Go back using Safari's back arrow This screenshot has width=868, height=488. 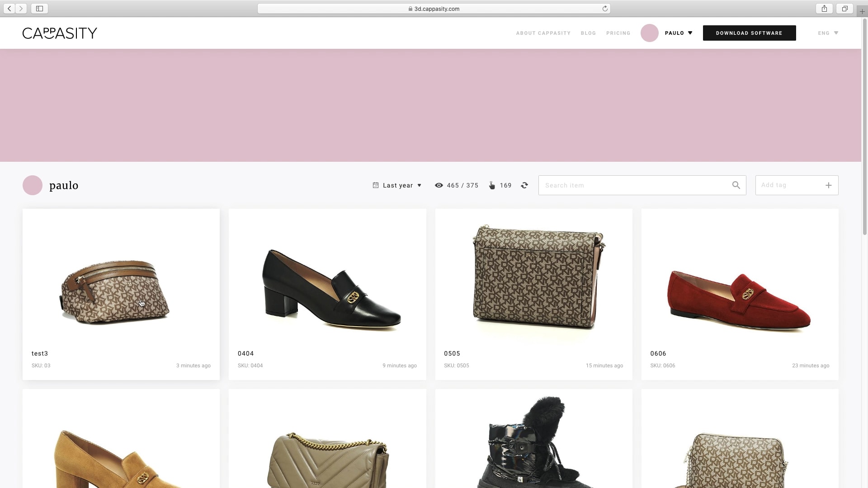[x=9, y=9]
